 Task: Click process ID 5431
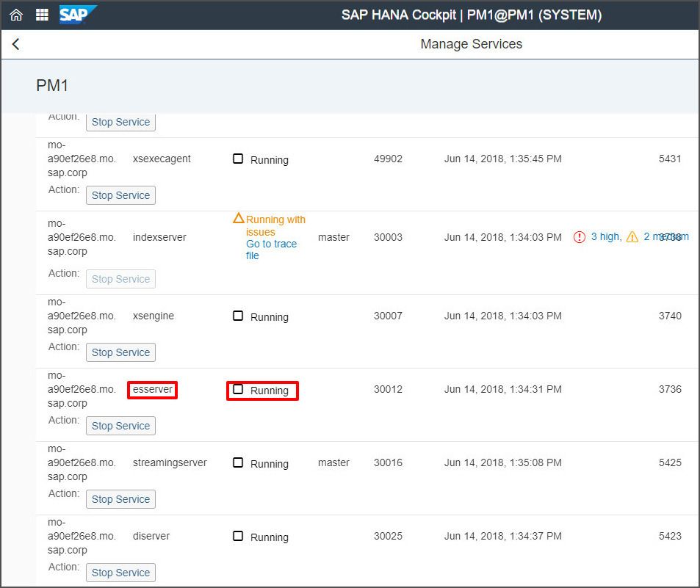(670, 159)
